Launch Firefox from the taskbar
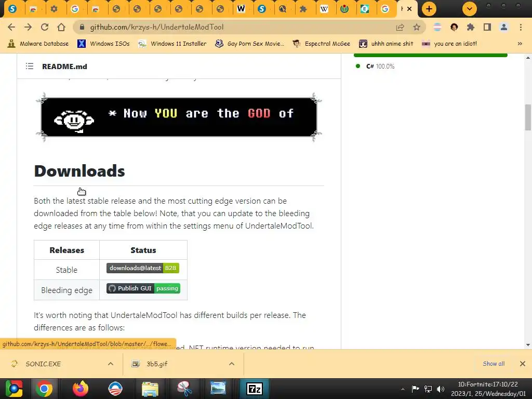 click(81, 389)
